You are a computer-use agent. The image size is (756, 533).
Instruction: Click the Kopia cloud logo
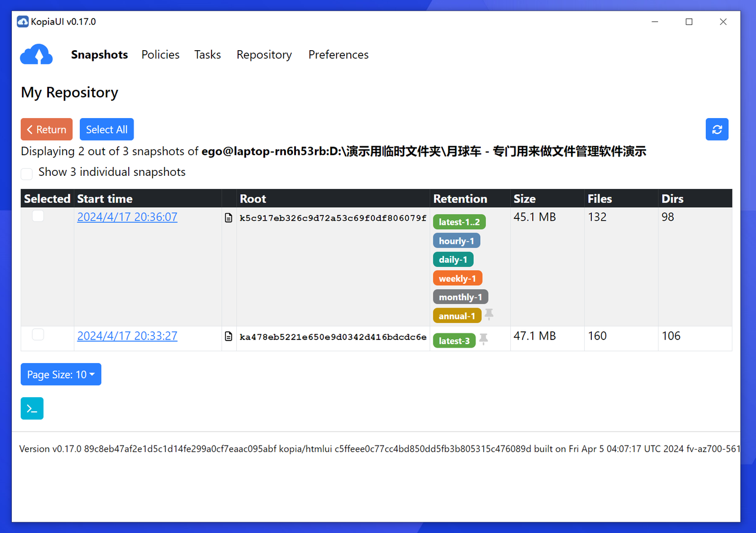(36, 54)
